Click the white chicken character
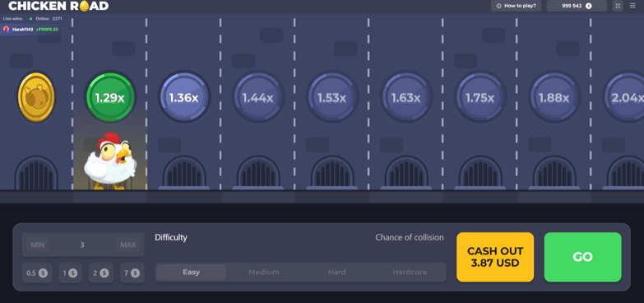644x303 pixels. [x=110, y=161]
